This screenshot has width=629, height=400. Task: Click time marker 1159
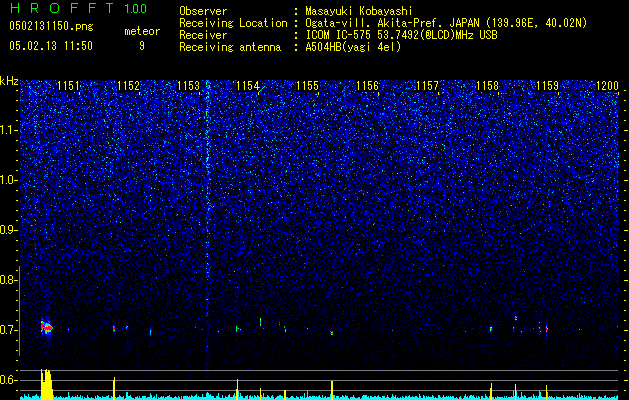point(547,85)
